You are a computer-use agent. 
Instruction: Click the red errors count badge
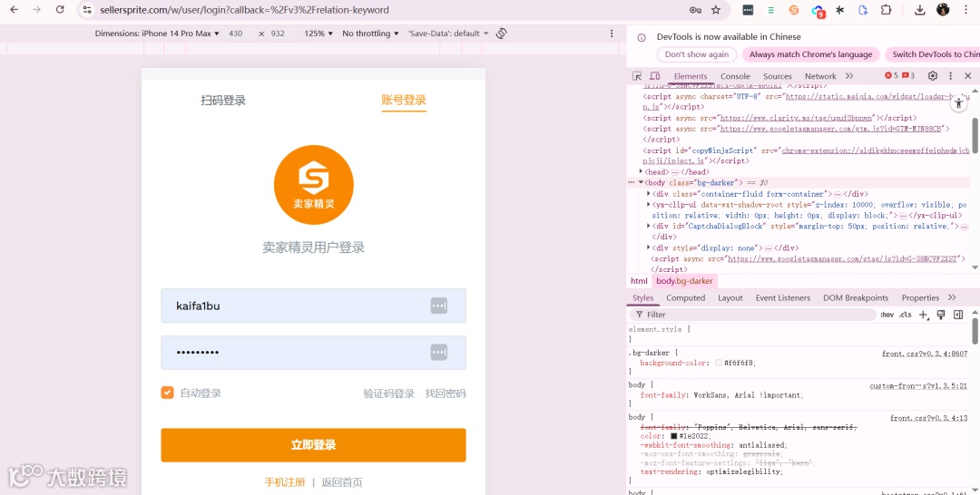891,75
